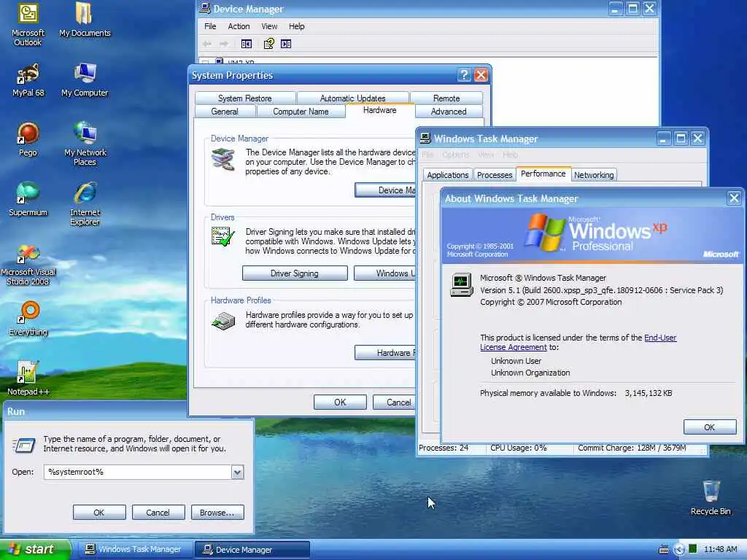
Task: Activate Windows Task Manager taskbar button
Action: (x=134, y=550)
